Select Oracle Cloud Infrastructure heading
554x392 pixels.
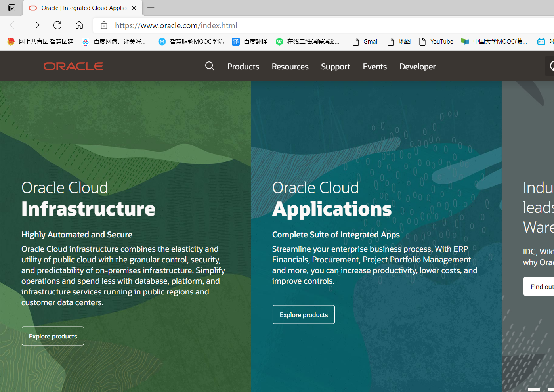coord(88,199)
